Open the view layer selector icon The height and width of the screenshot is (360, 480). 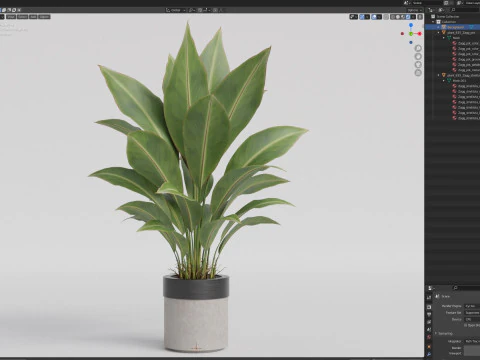point(460,3)
